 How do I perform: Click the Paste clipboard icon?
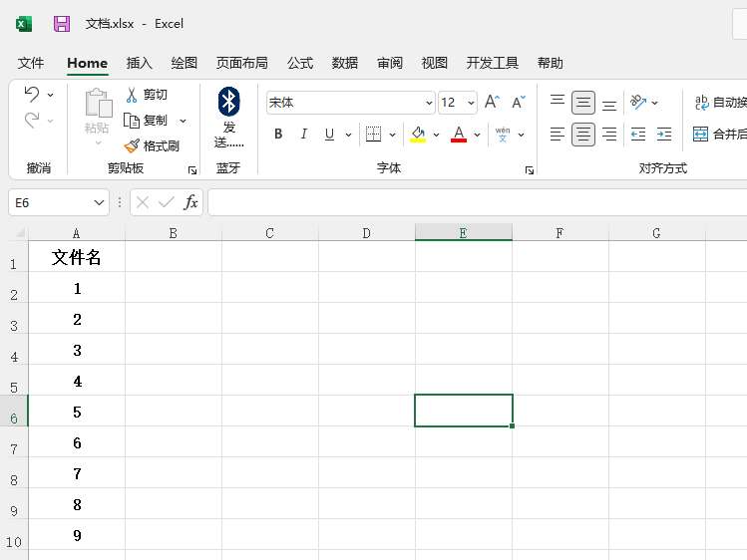coord(98,103)
